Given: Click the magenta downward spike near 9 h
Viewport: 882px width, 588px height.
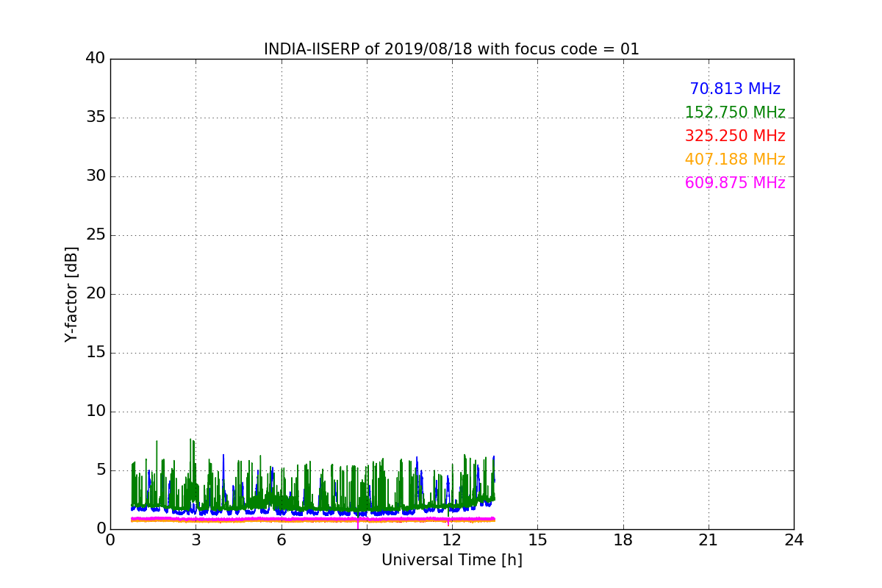Looking at the screenshot, I should tap(358, 524).
